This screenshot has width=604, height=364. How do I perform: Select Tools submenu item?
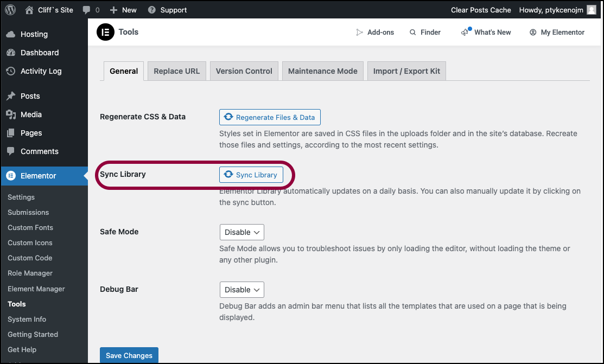point(17,304)
